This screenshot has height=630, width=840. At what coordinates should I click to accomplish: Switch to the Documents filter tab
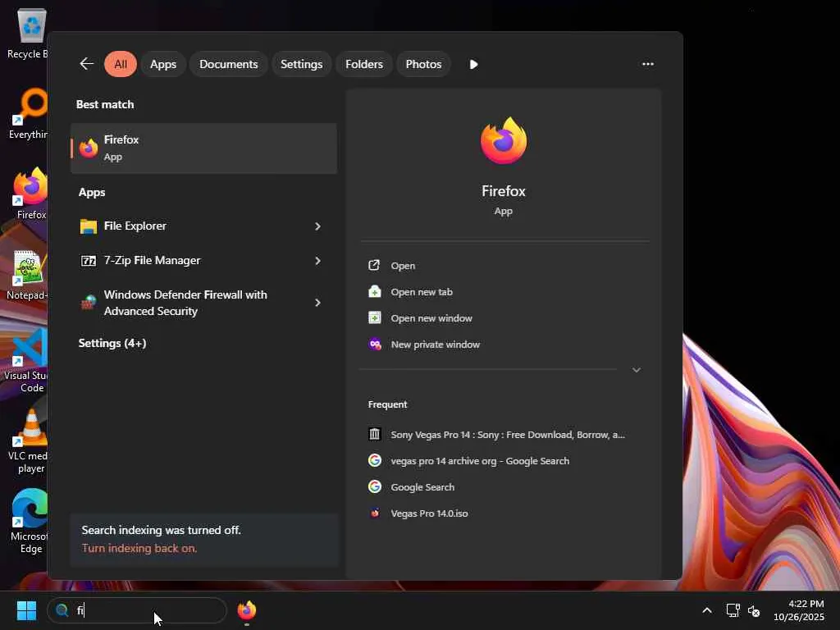click(x=228, y=64)
